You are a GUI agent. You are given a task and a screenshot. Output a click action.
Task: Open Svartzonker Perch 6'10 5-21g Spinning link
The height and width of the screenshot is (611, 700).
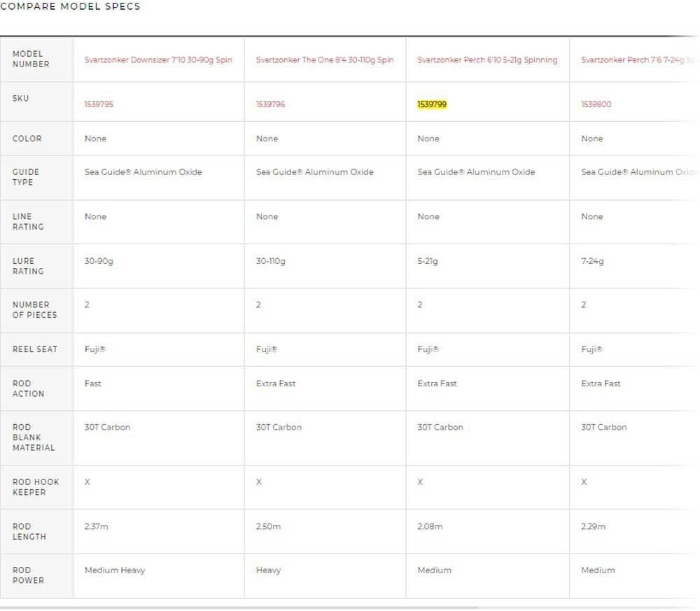pyautogui.click(x=487, y=60)
